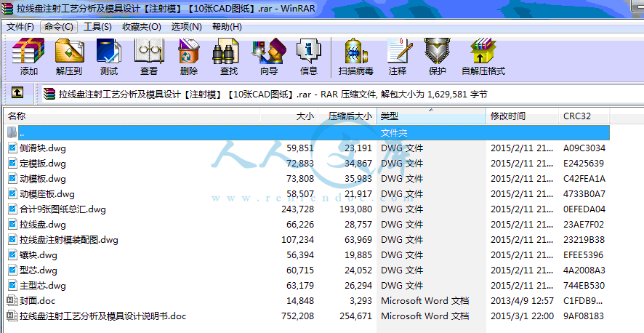Open the 帮助(H) menu

click(x=227, y=27)
